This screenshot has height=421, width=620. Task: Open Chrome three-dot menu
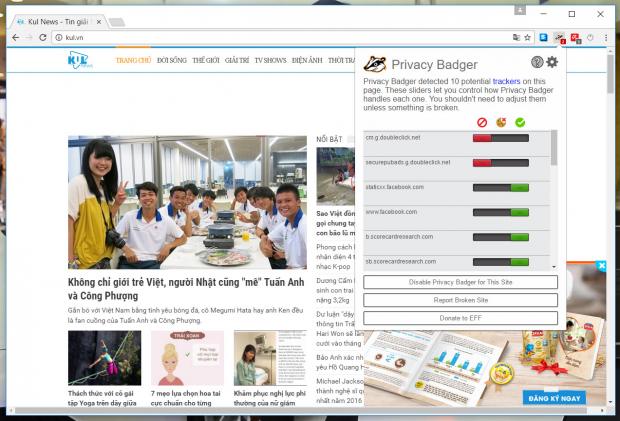607,37
